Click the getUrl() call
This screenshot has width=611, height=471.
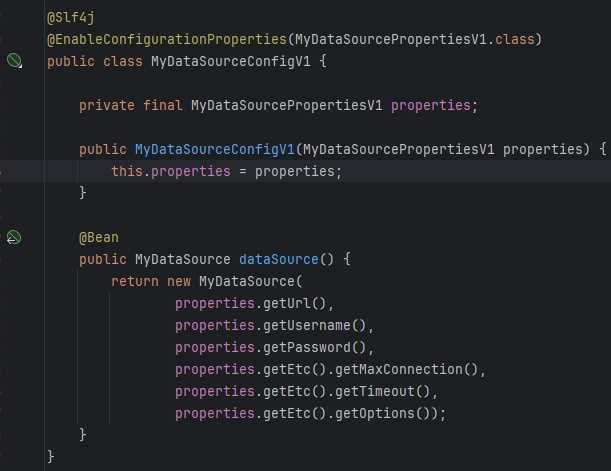click(294, 303)
